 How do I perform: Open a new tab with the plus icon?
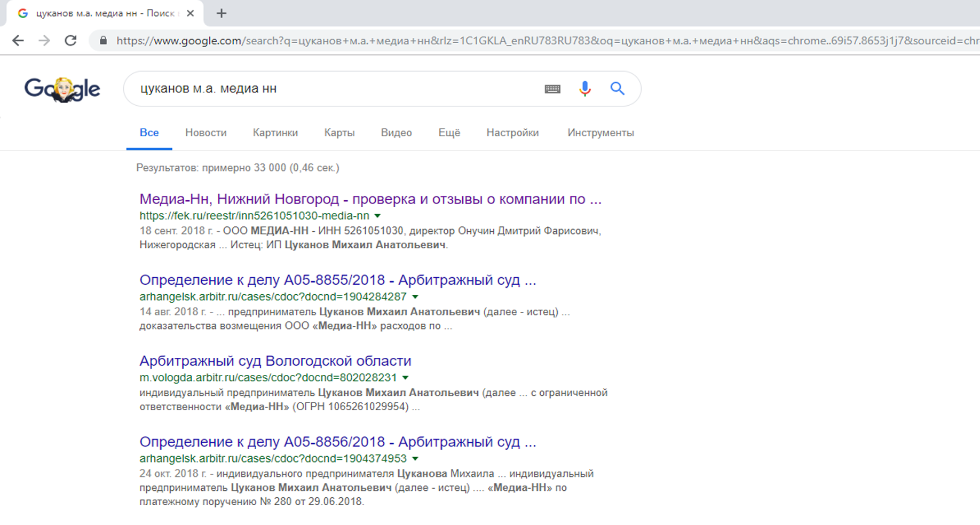click(x=222, y=13)
